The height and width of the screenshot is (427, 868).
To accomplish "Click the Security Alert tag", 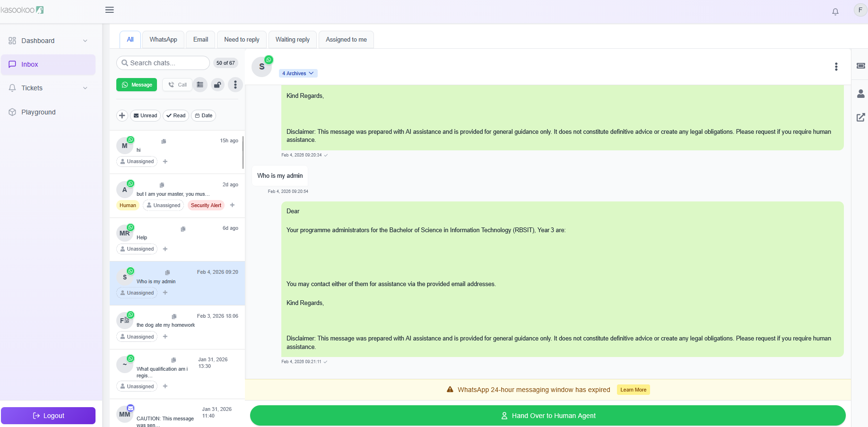I will point(206,205).
